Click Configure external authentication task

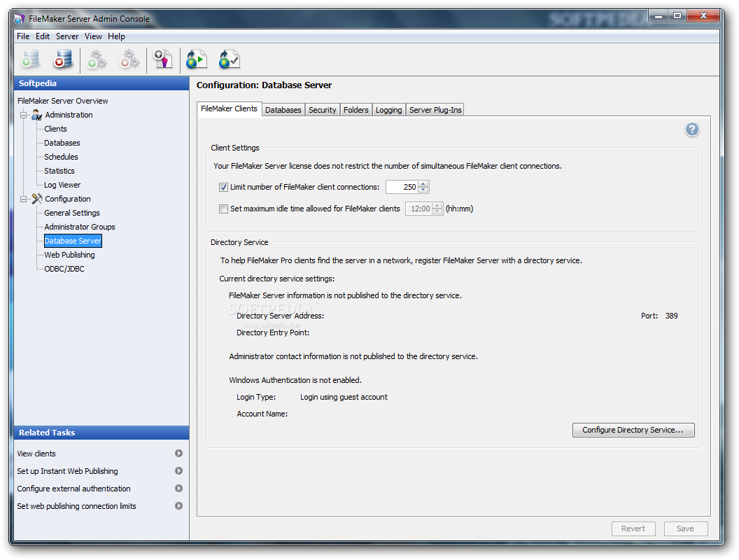pos(74,489)
